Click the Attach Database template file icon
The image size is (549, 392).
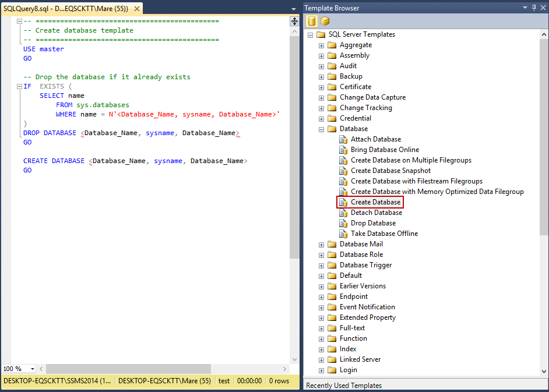pos(343,139)
